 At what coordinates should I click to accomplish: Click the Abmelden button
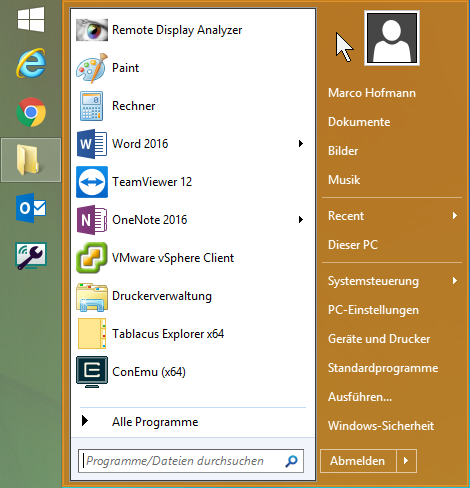pos(358,461)
